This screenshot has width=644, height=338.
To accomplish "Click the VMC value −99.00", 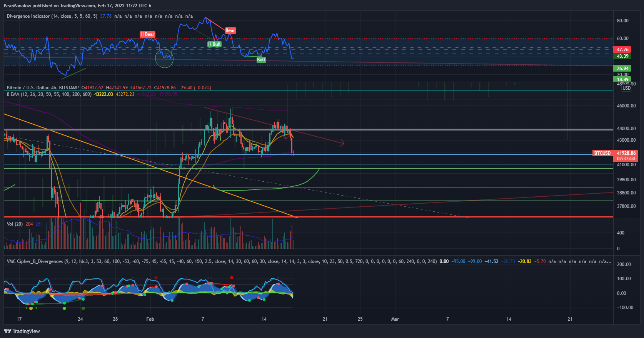I will click(475, 261).
